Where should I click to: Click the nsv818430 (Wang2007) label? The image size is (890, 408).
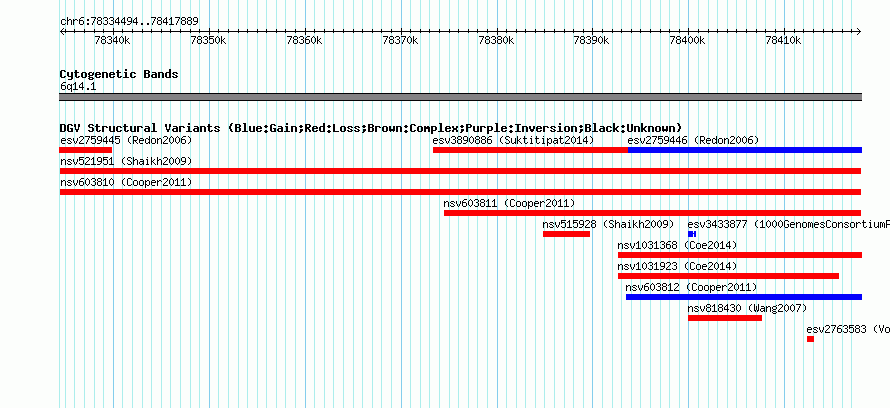coord(747,308)
